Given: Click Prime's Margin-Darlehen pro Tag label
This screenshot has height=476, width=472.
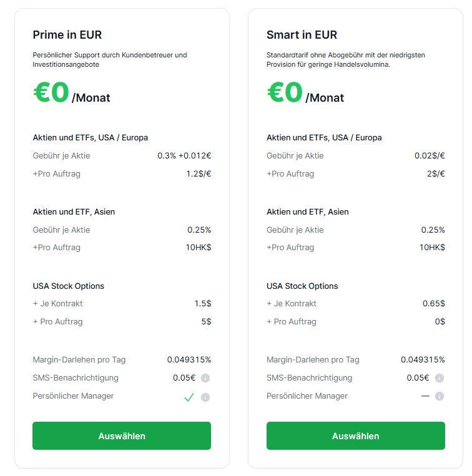Looking at the screenshot, I should tap(79, 360).
